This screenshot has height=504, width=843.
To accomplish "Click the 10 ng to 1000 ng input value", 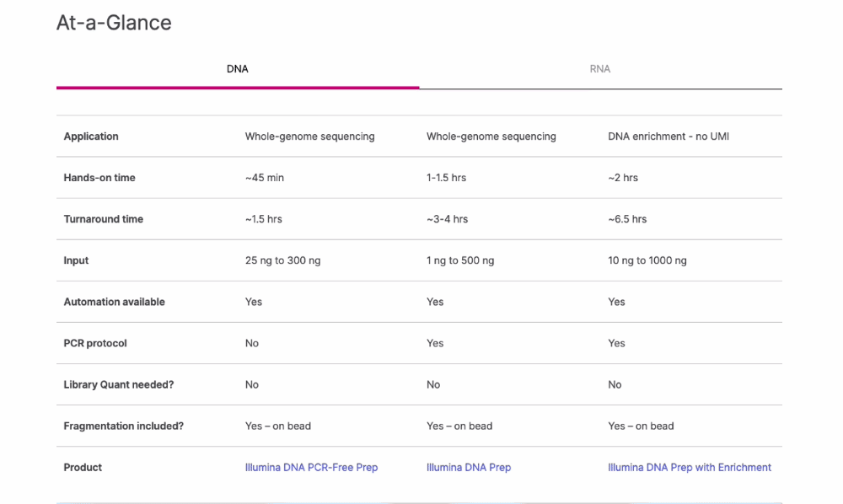I will click(x=647, y=260).
